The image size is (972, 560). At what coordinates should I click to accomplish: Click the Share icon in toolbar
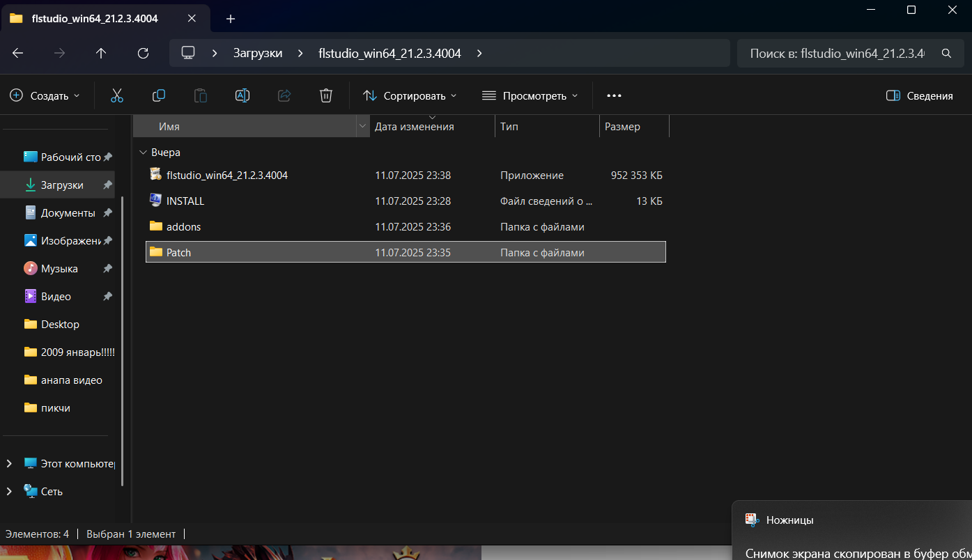(x=284, y=95)
